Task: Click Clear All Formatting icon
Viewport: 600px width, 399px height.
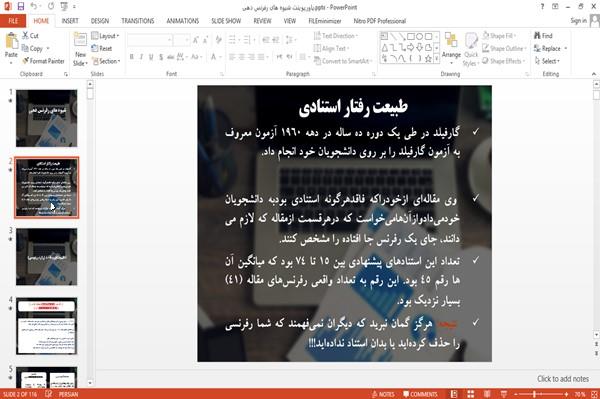Action: click(219, 40)
